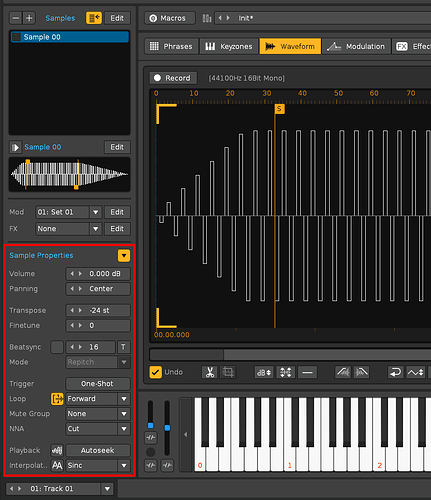Screen dimensions: 431x500
Task: Play Sample 00 with the preview arrow
Action: [x=15, y=147]
